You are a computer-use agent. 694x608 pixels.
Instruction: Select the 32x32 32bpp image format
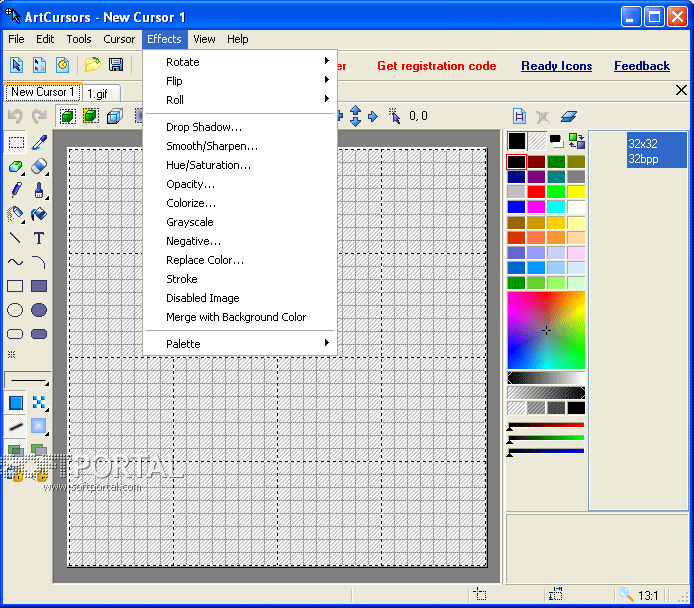tap(656, 150)
